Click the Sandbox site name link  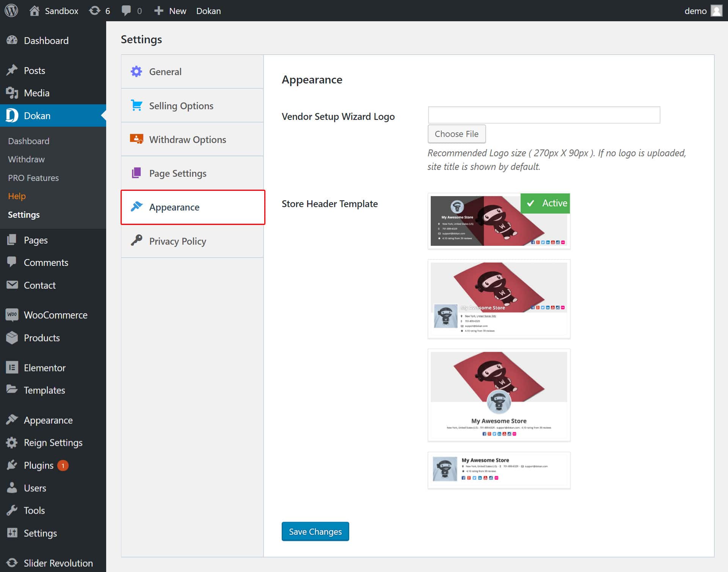(x=61, y=11)
